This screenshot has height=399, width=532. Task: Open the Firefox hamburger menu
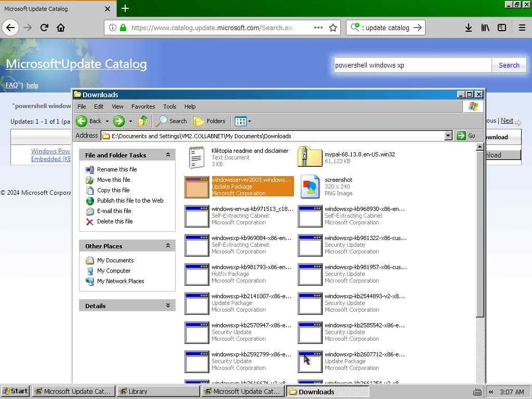522,28
